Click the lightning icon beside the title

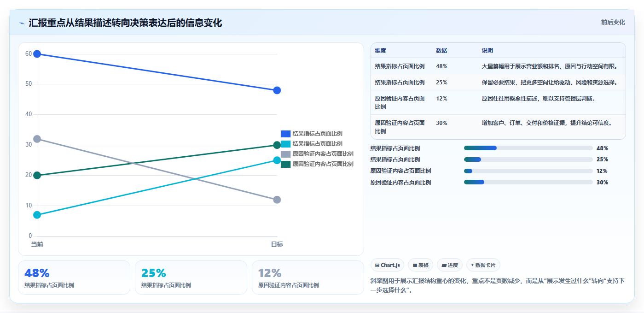tap(22, 23)
